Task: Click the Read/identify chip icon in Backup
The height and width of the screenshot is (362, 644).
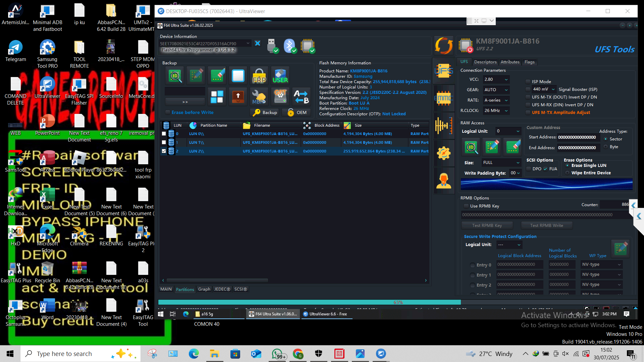Action: (175, 76)
